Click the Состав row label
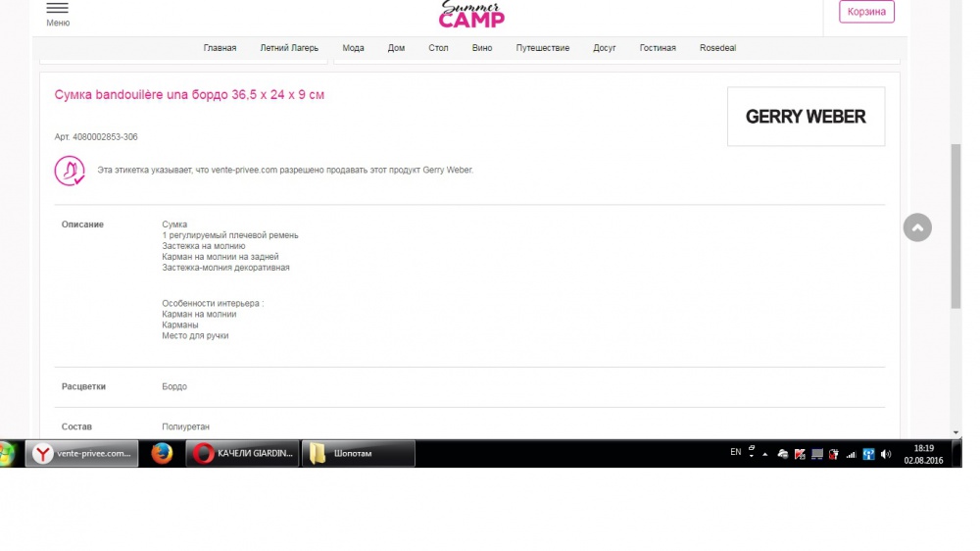The image size is (980, 551). tap(76, 426)
